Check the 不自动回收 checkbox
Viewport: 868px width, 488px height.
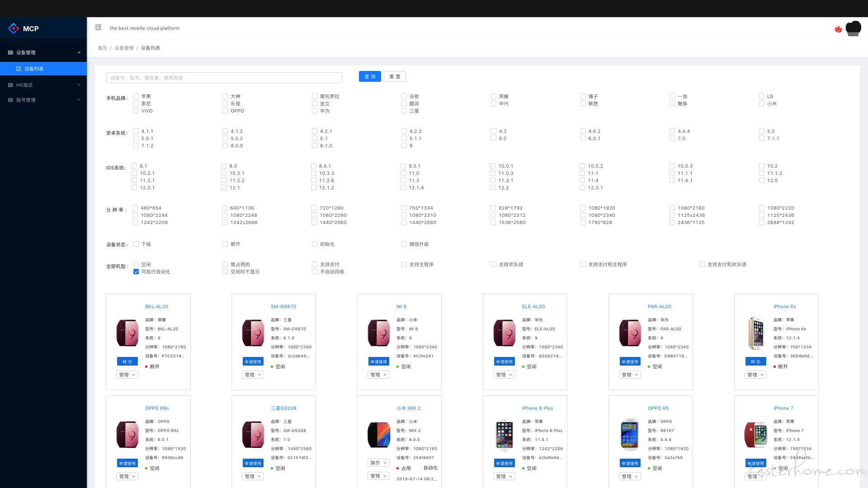[315, 272]
